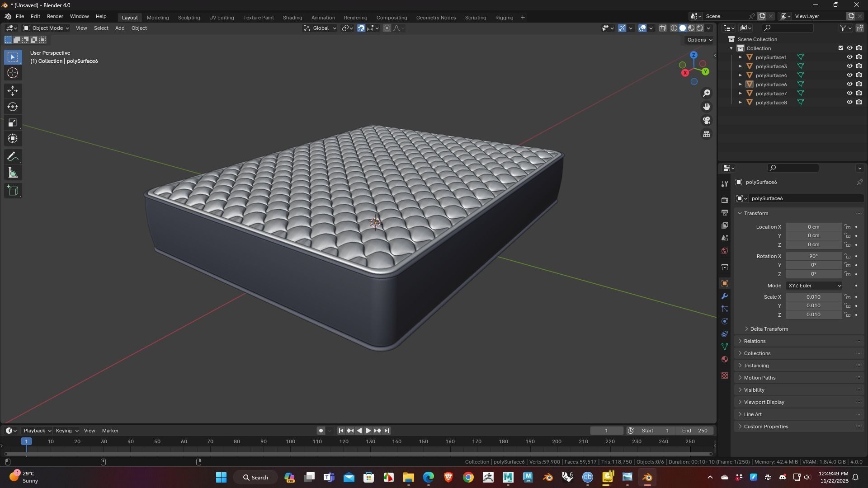The height and width of the screenshot is (488, 868).
Task: Open the Render properties tab
Action: coord(725,200)
